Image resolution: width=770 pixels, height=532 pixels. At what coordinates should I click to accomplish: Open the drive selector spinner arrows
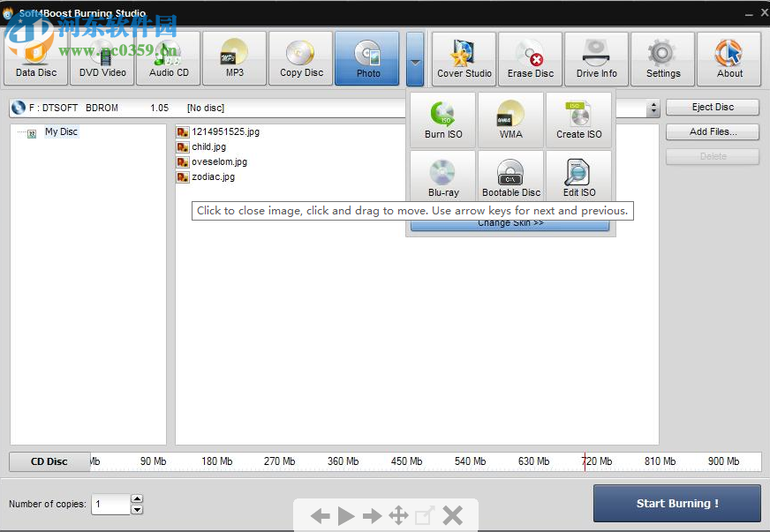(653, 108)
